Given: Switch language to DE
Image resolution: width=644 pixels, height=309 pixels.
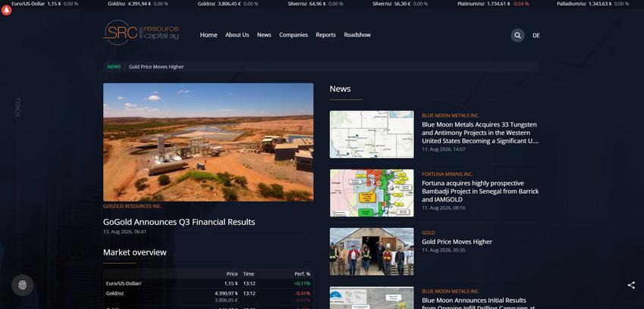Looking at the screenshot, I should [x=536, y=36].
